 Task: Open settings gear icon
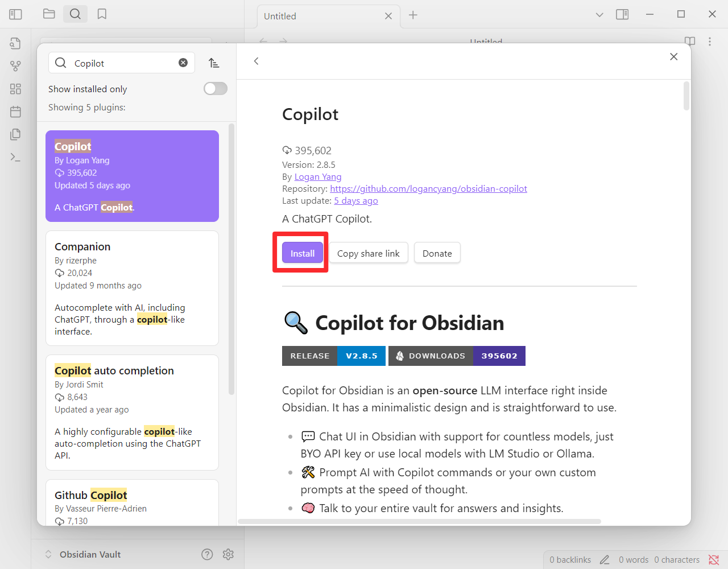point(228,554)
